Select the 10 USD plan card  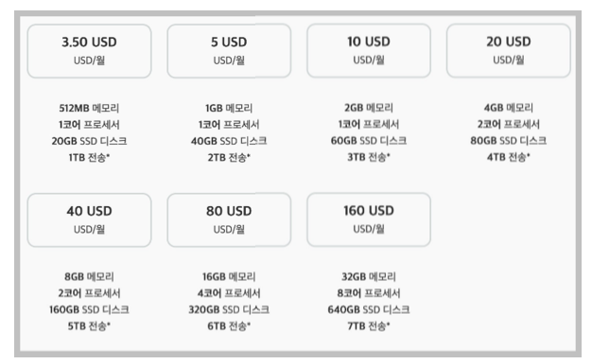[369, 51]
